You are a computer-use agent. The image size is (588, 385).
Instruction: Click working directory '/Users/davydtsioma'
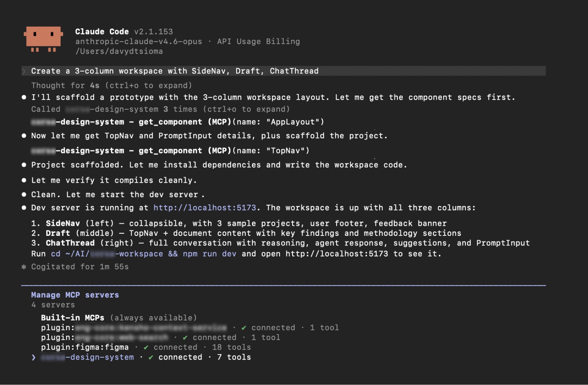119,51
